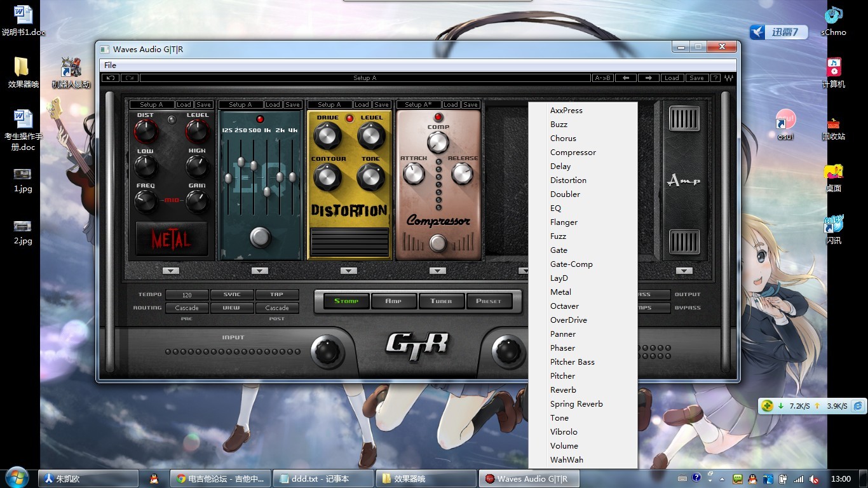Click the A->B setup compare button
Image resolution: width=868 pixels, height=488 pixels.
(x=602, y=78)
